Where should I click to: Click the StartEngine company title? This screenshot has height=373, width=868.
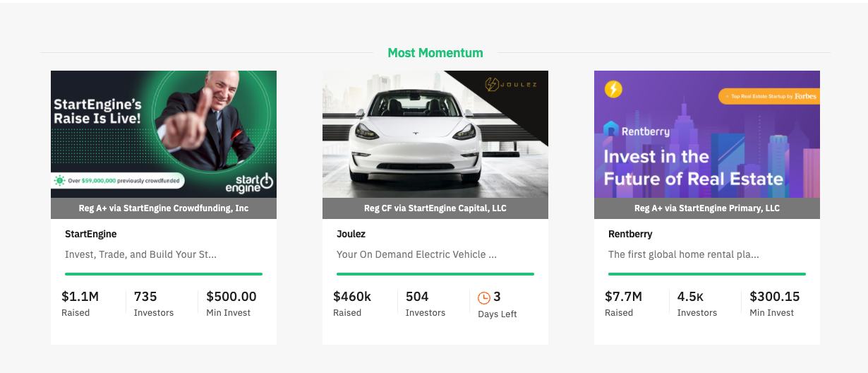pyautogui.click(x=90, y=234)
